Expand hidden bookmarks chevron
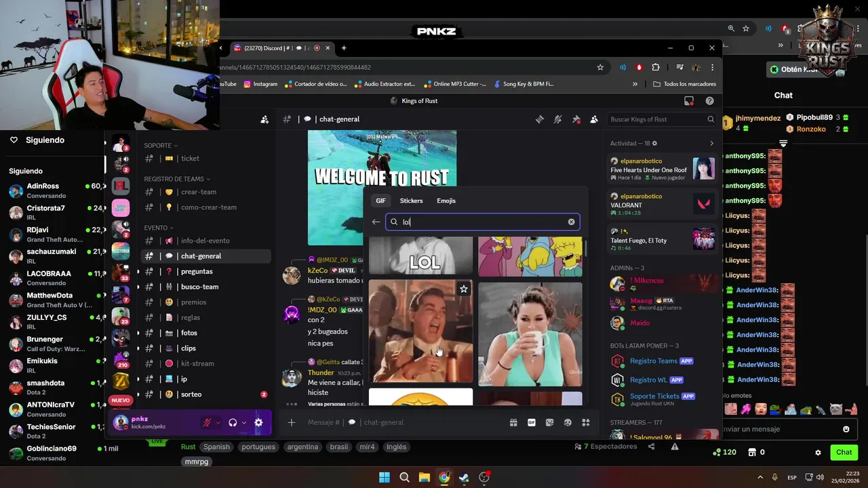The width and height of the screenshot is (868, 488). click(x=635, y=84)
